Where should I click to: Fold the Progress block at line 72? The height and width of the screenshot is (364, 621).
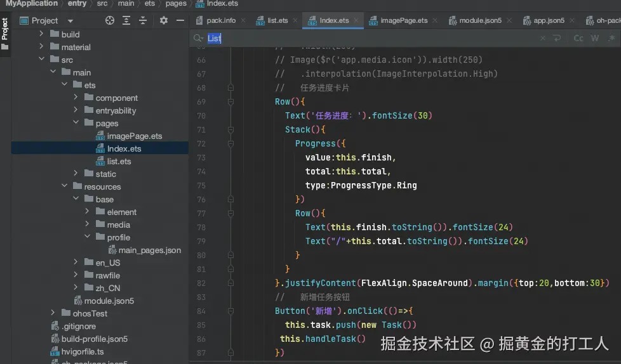(230, 143)
